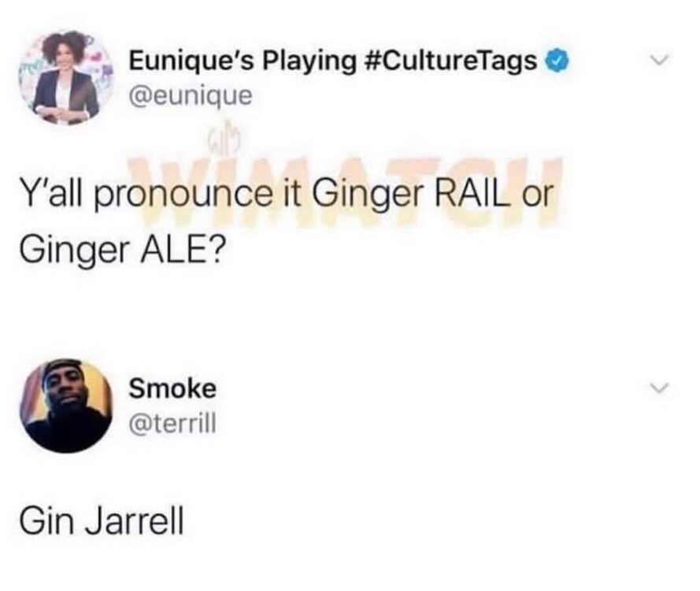Open Smoke's profile picture

[66, 406]
